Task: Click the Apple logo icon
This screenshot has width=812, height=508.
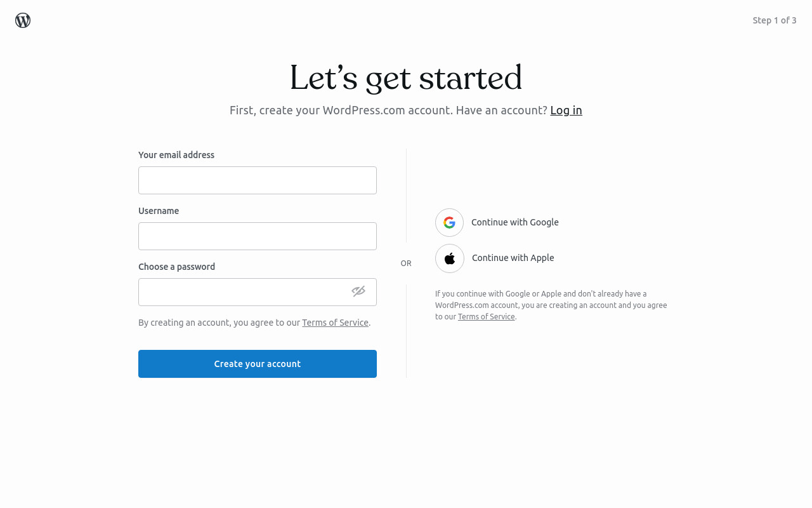Action: 450,258
